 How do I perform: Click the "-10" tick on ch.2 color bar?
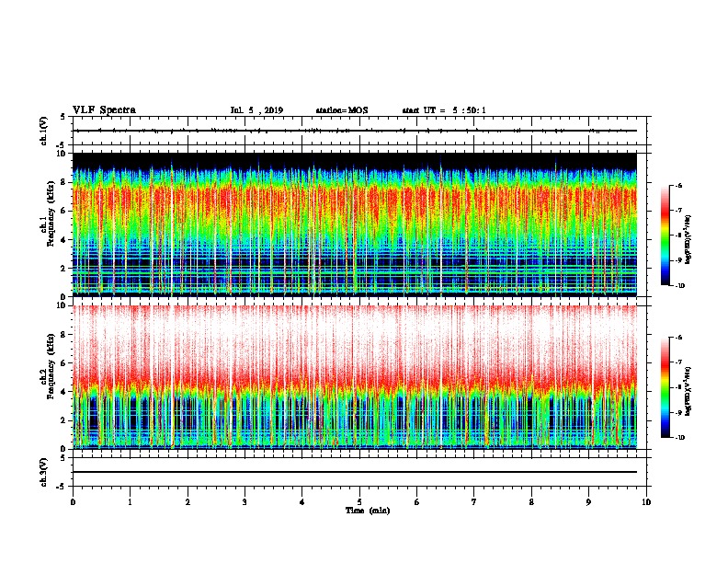(679, 438)
